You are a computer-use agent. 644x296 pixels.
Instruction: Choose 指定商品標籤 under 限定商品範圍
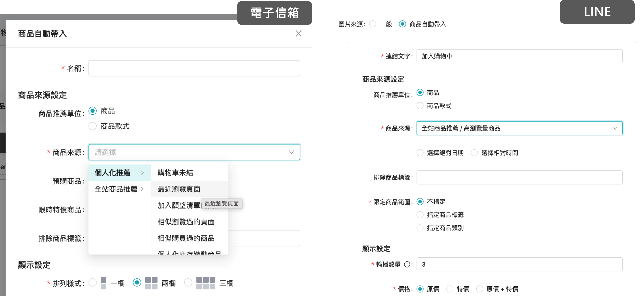point(420,214)
